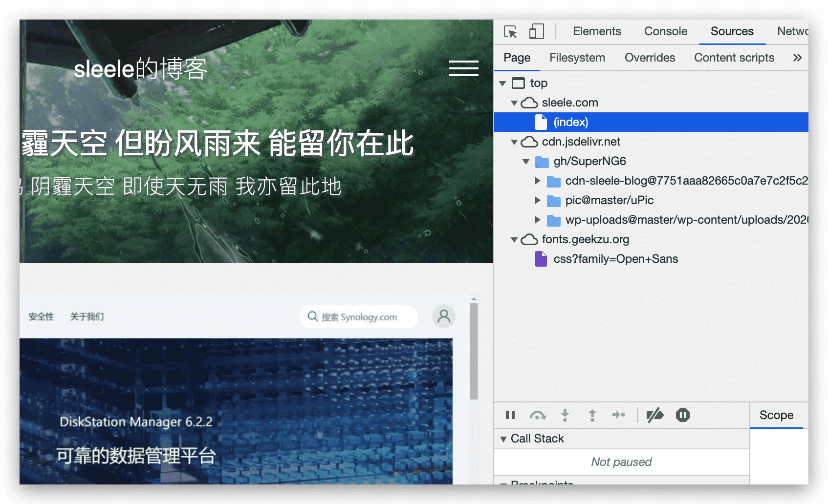828x504 pixels.
Task: Click the embedded page vertical scrollbar
Action: tap(474, 351)
